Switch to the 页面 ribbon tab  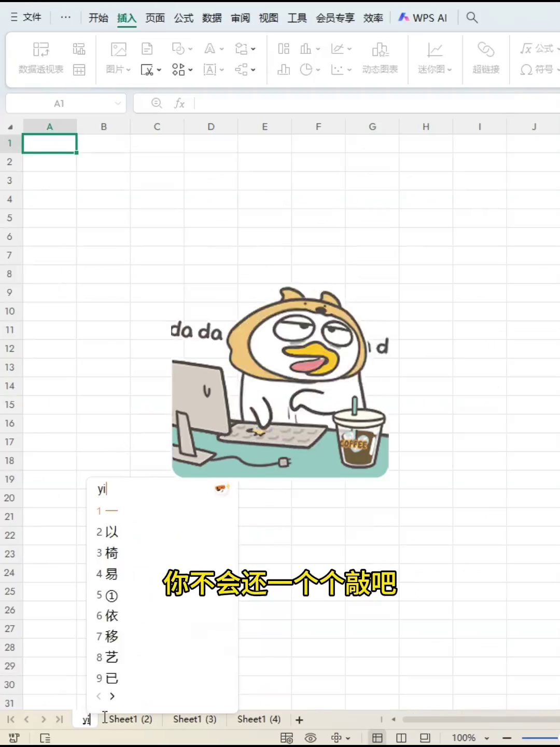pyautogui.click(x=155, y=18)
